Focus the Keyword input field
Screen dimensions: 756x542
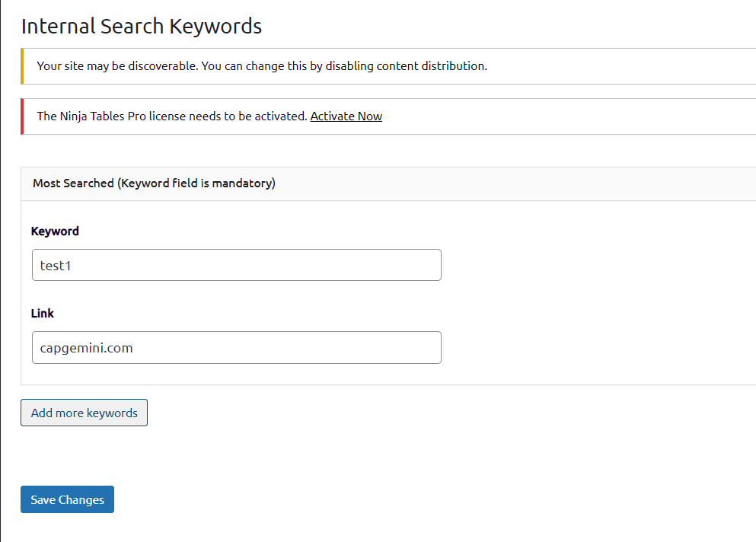236,265
